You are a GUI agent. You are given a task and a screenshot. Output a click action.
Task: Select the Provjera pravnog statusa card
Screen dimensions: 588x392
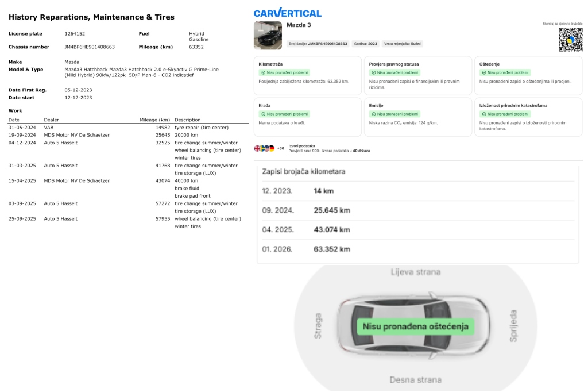417,75
